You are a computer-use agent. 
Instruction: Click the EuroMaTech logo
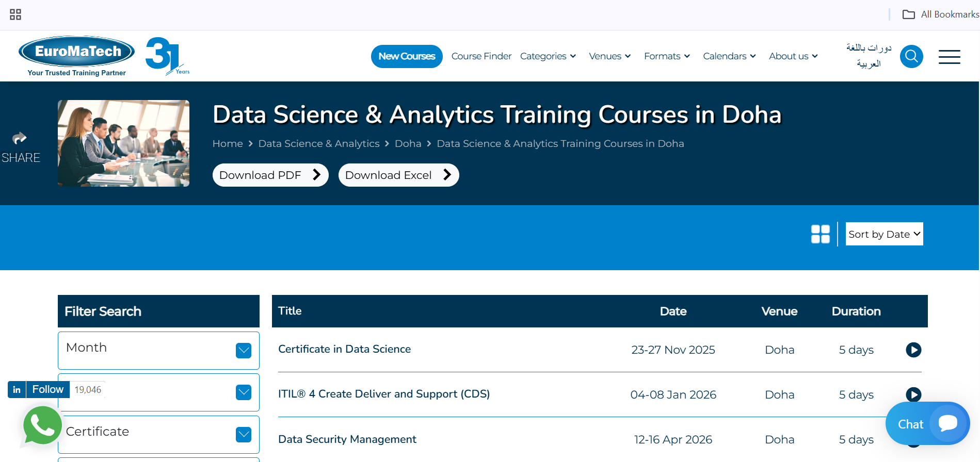pyautogui.click(x=77, y=56)
